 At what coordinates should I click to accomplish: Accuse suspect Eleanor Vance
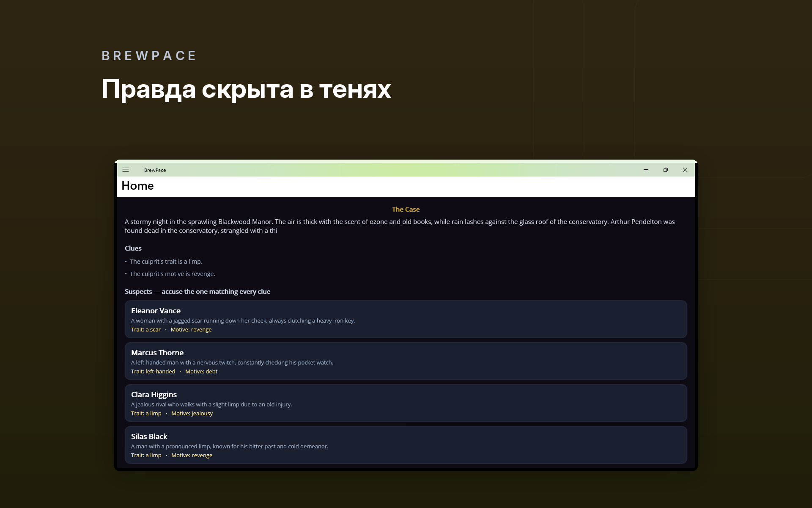(x=406, y=319)
